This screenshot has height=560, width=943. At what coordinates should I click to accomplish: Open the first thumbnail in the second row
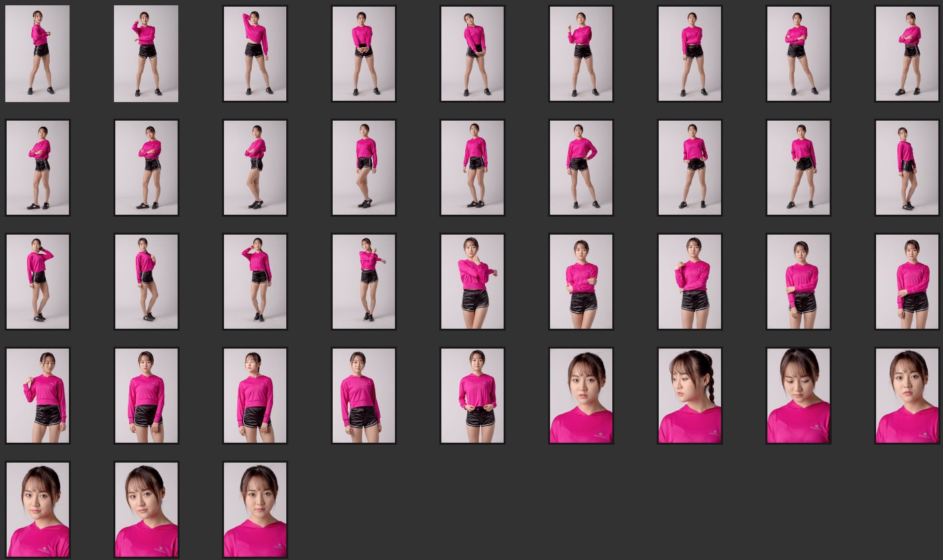pos(38,168)
